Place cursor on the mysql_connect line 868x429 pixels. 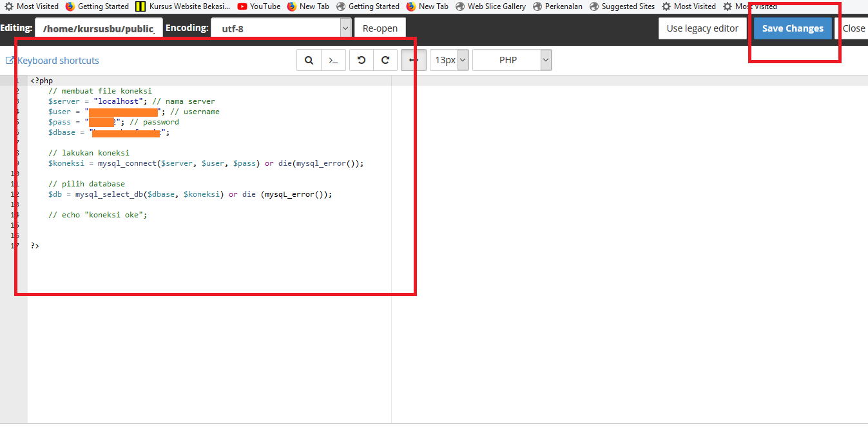206,163
